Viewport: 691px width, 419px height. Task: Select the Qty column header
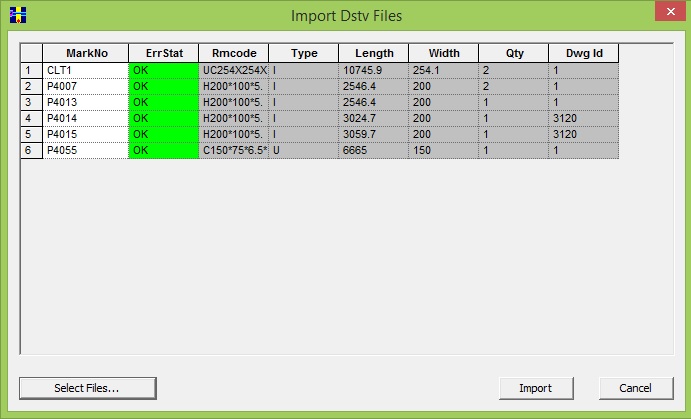point(513,53)
